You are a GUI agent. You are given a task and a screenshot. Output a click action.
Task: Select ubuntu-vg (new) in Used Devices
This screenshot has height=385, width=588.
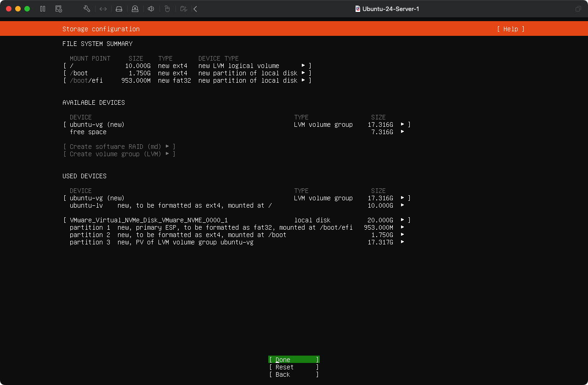coord(237,198)
